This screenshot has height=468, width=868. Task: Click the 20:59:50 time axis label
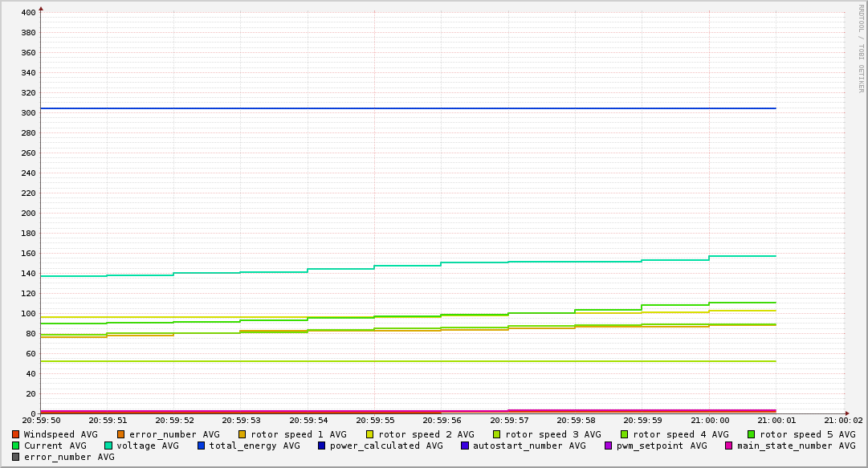coord(41,420)
